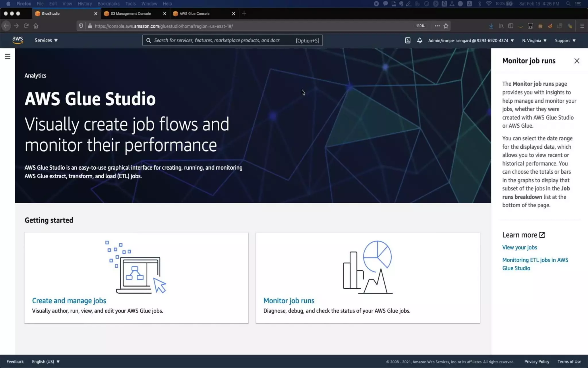
Task: Open the AWS CloudShell icon
Action: [408, 41]
